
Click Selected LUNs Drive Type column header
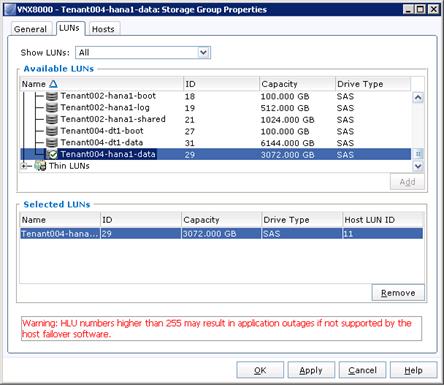[302, 220]
